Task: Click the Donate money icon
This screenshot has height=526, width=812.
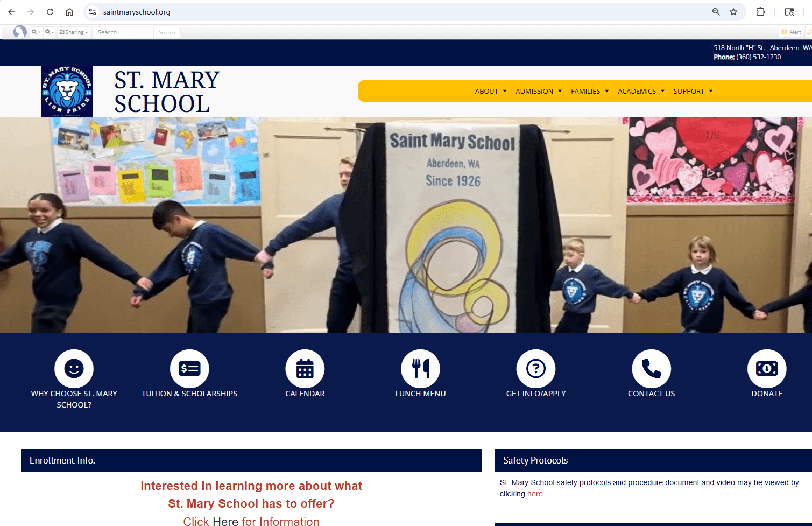Action: pos(767,369)
